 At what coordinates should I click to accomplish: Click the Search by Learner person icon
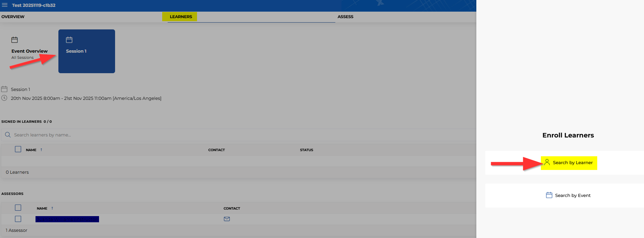547,162
